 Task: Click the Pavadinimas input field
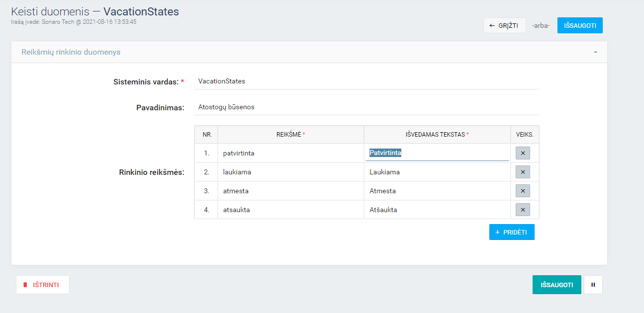tap(366, 107)
